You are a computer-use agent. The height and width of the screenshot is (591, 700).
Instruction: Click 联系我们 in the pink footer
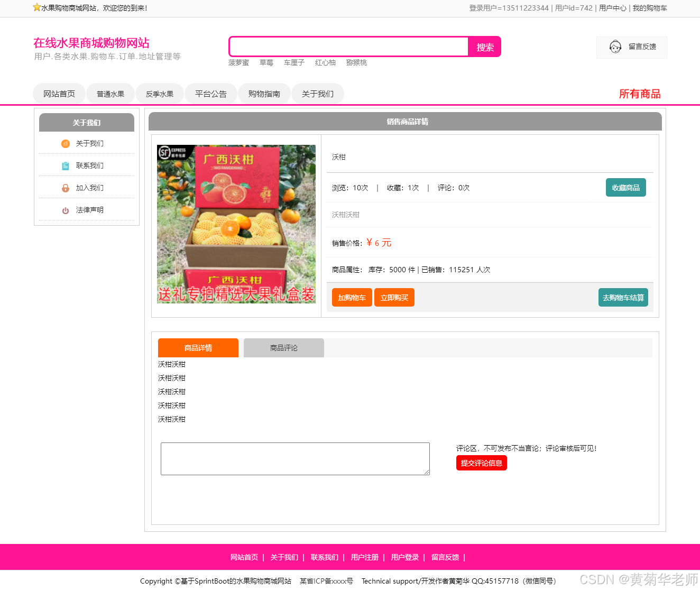click(325, 557)
